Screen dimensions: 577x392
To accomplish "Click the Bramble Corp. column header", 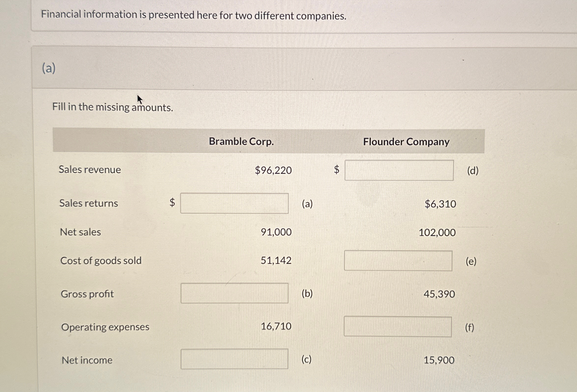I will point(241,141).
